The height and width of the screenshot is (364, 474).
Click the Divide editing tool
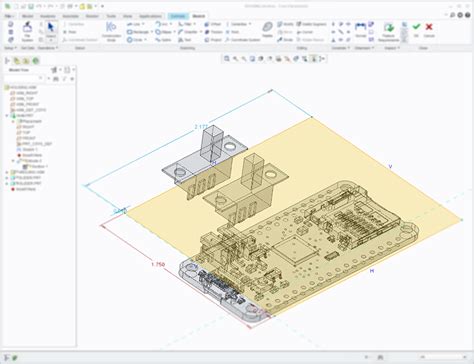click(x=285, y=40)
